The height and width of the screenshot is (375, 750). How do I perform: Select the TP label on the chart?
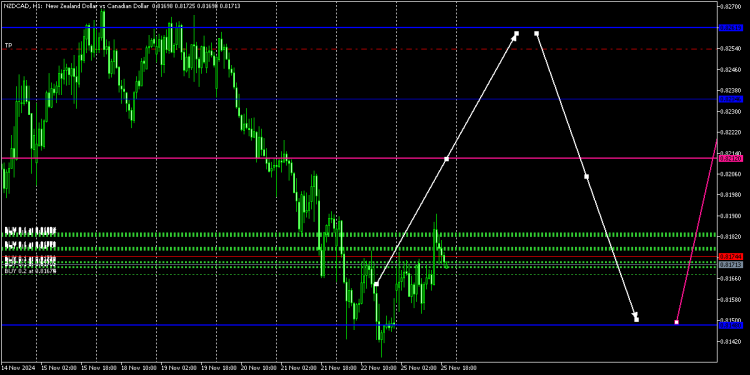(x=9, y=45)
